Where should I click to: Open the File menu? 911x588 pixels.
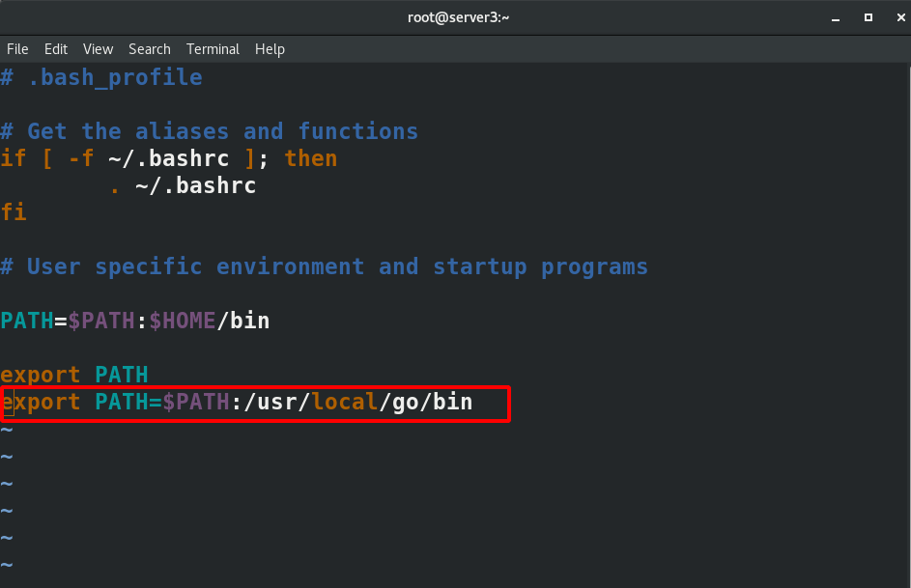pyautogui.click(x=17, y=49)
